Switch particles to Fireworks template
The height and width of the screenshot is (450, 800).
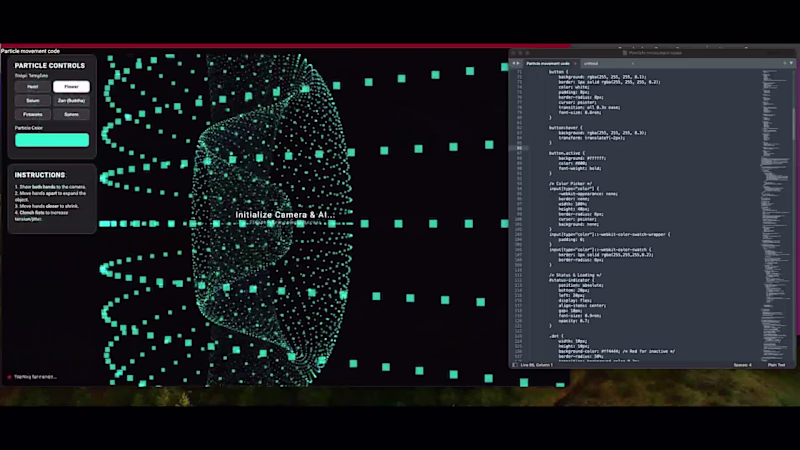pyautogui.click(x=33, y=114)
